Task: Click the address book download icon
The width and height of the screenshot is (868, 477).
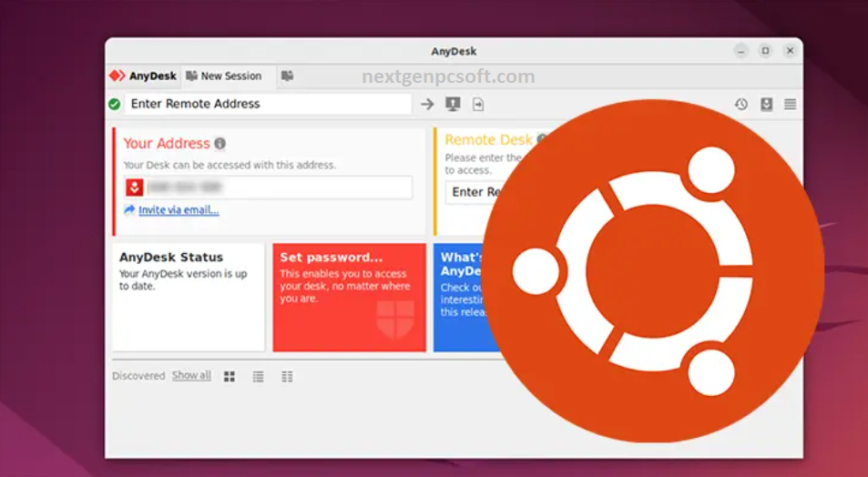Action: click(x=766, y=105)
